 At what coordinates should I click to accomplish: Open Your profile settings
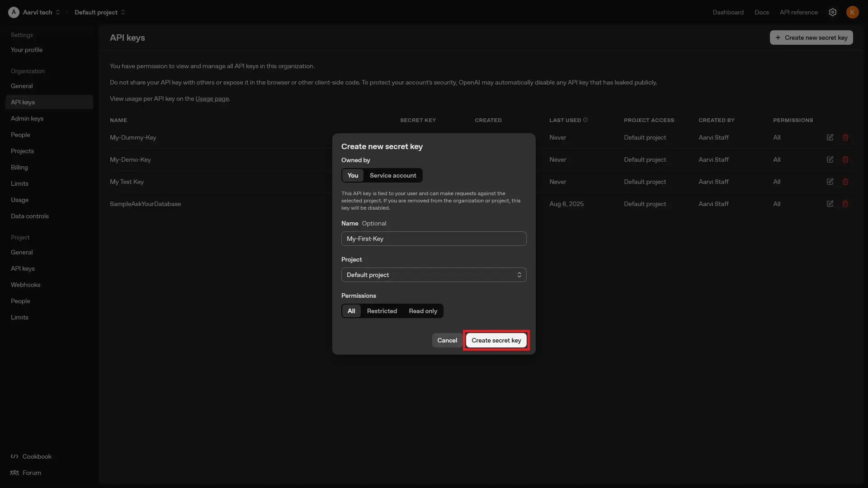27,50
